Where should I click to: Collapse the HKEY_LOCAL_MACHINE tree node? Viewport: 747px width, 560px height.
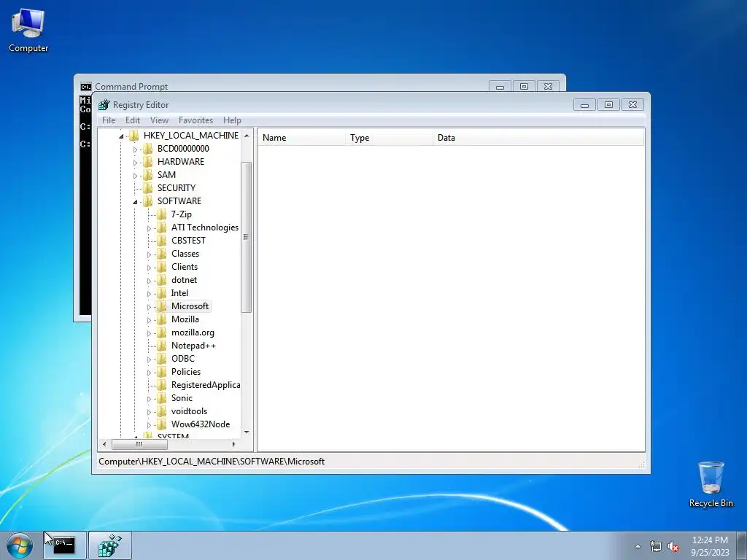(122, 136)
